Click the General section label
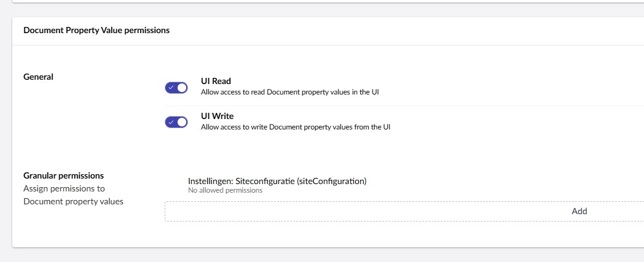Image resolution: width=644 pixels, height=262 pixels. (38, 77)
